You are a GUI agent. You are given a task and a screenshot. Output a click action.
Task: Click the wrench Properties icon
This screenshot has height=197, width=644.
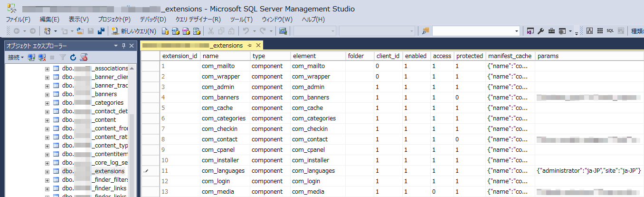pyautogui.click(x=541, y=31)
